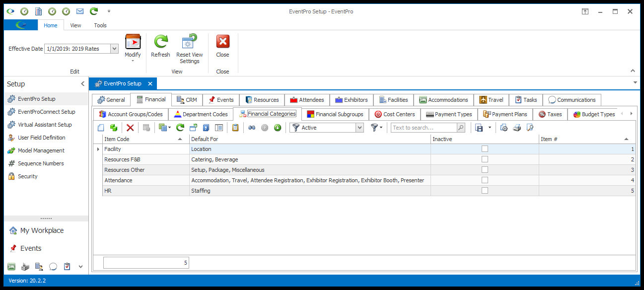The height and width of the screenshot is (290, 644).
Task: Click the green Duplicate record icon
Action: pos(114,128)
